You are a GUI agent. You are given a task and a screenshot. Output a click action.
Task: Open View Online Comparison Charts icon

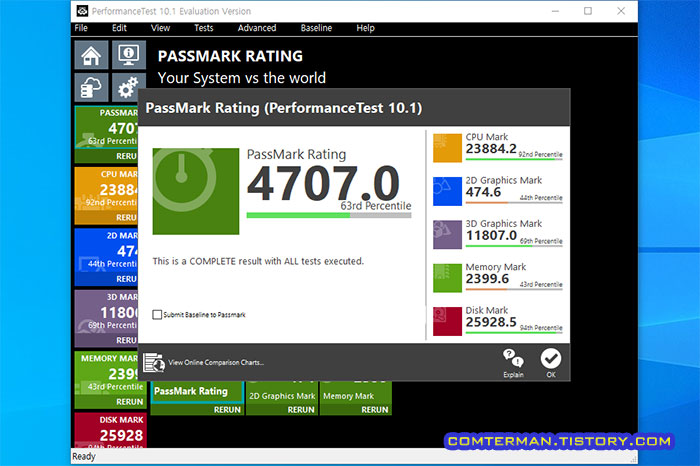[154, 362]
